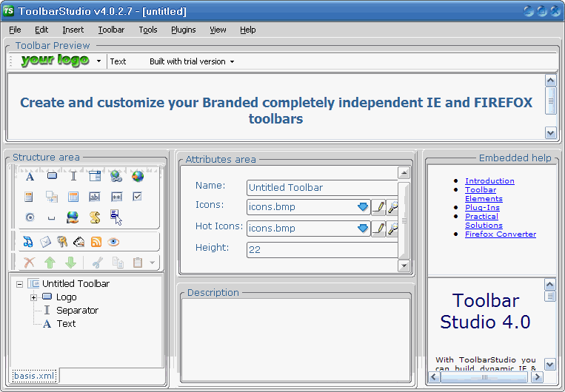565x392 pixels.
Task: Add a window-with-dropdown element icon
Action: coord(95,176)
